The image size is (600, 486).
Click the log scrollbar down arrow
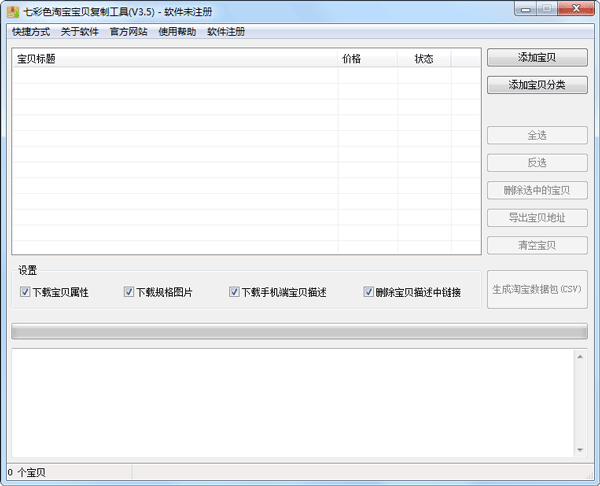pyautogui.click(x=580, y=450)
